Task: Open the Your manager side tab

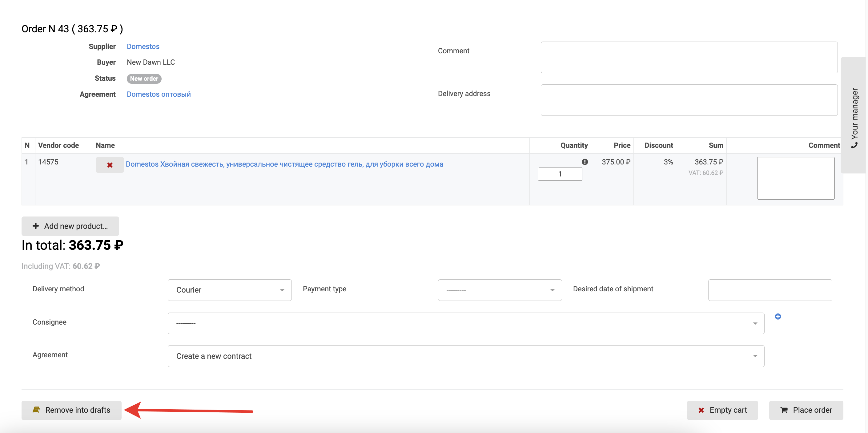Action: (854, 115)
